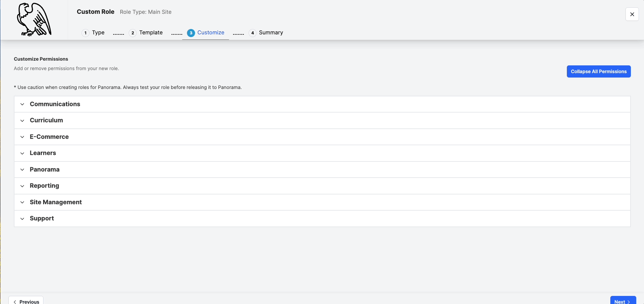Click the Reporting section title

[x=44, y=186]
